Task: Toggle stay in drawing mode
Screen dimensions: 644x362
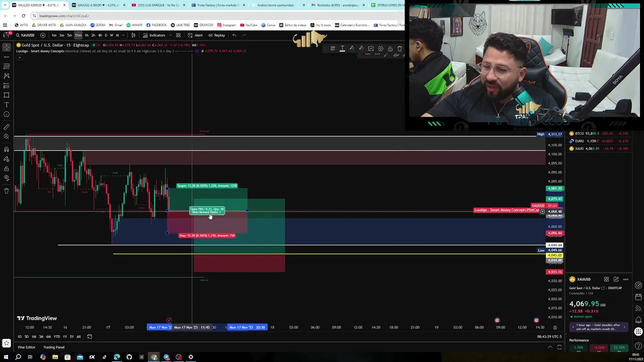Action: [x=7, y=159]
